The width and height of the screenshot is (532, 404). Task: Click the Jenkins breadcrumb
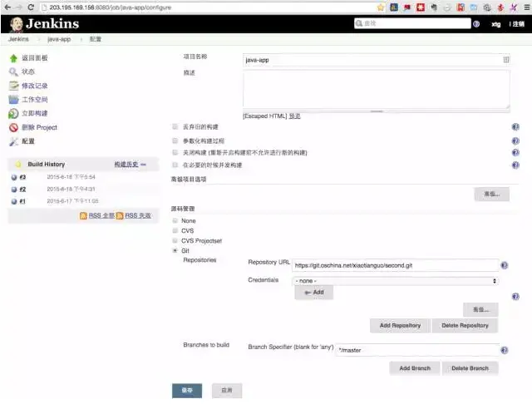pos(18,39)
